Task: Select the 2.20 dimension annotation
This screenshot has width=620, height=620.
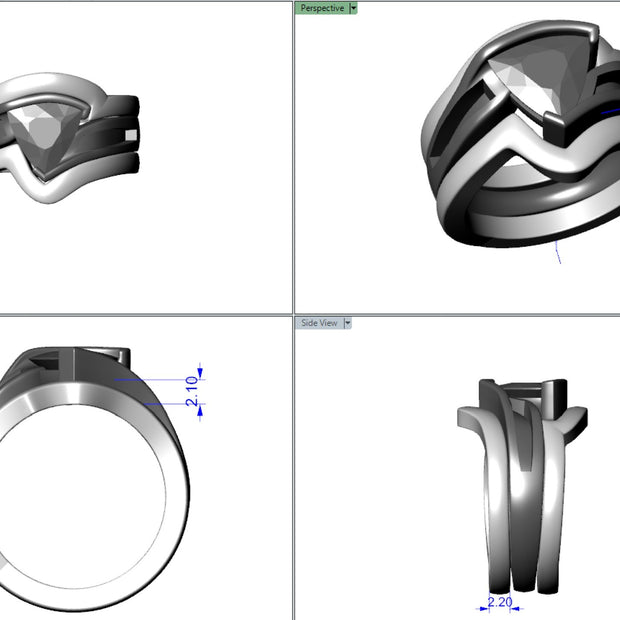Action: pos(500,602)
